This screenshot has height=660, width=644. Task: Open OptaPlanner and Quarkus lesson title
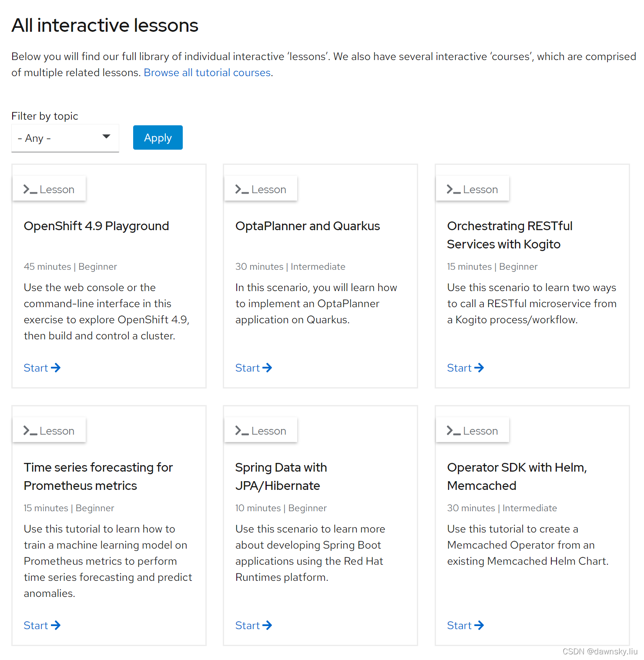(308, 226)
